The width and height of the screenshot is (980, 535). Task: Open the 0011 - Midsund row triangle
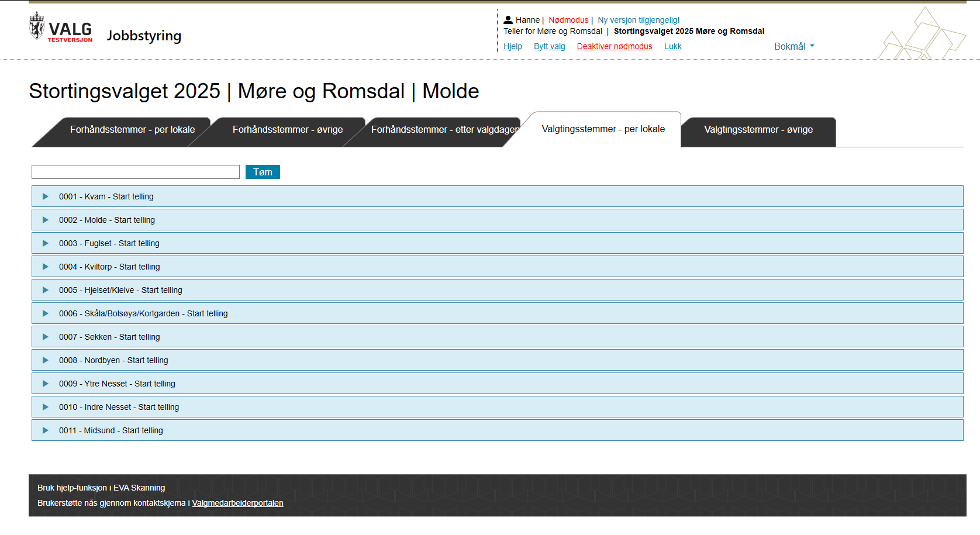46,430
